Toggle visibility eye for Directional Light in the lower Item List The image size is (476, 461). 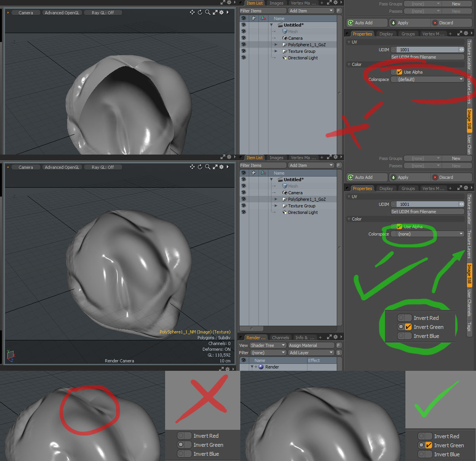pyautogui.click(x=244, y=212)
